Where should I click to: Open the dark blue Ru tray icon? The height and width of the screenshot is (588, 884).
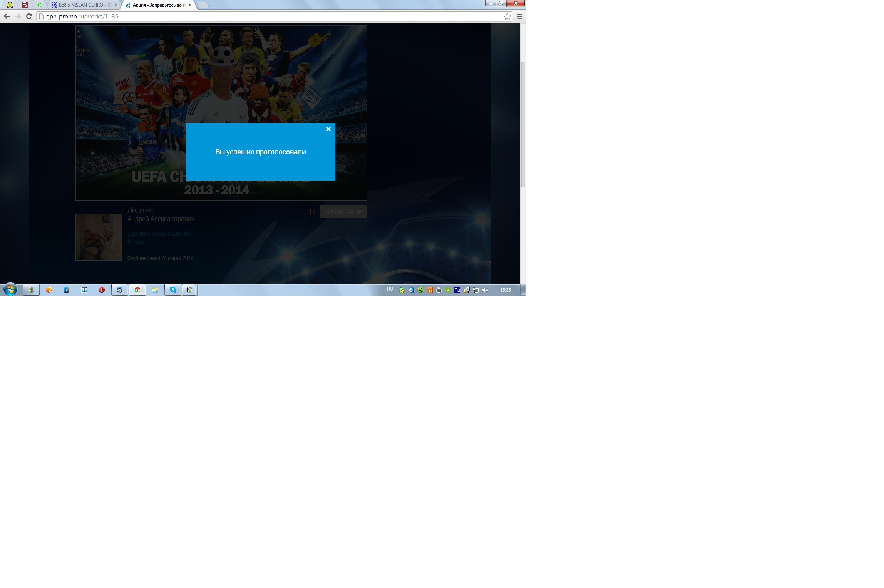[457, 290]
